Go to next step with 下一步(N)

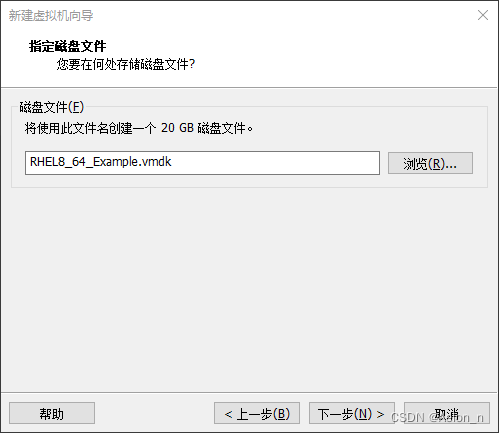pyautogui.click(x=352, y=413)
